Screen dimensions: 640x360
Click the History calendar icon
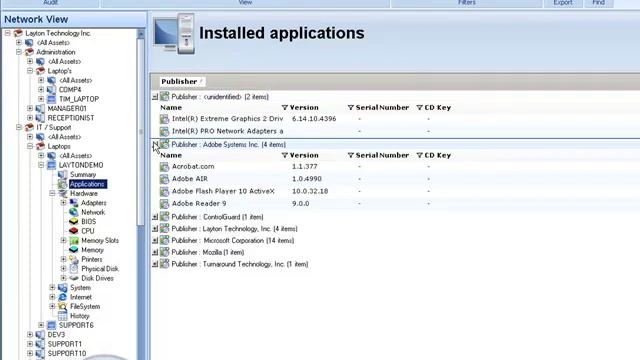(62, 316)
